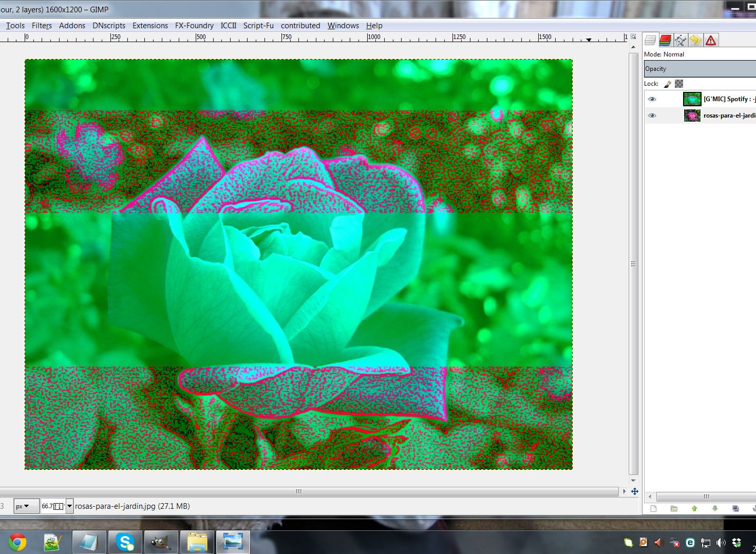Open the Windows menu
This screenshot has width=756, height=554.
pos(343,26)
